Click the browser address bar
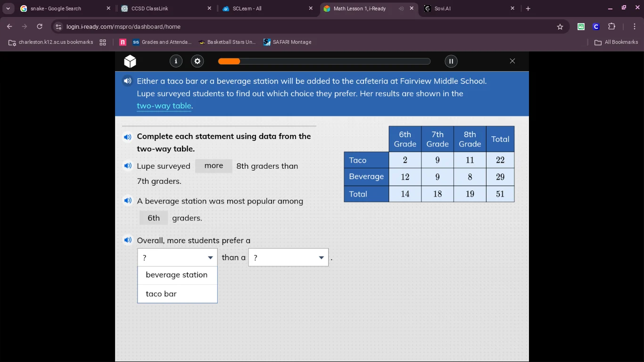 [x=302, y=27]
